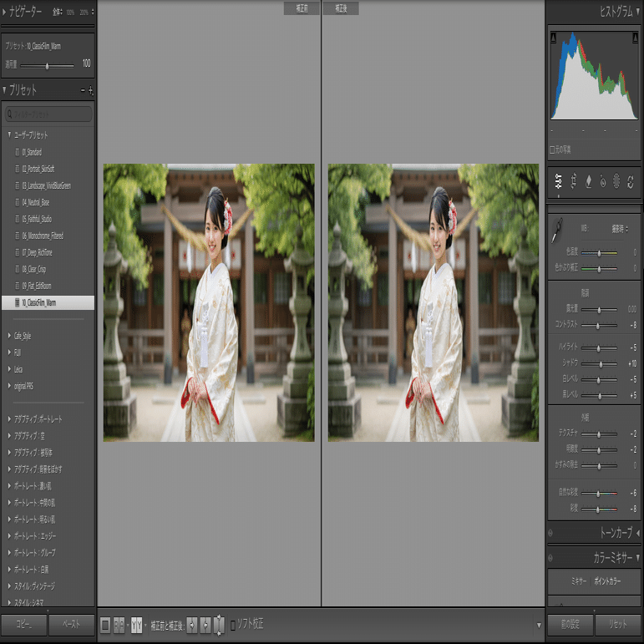The image size is (644, 644).
Task: Expand the Leica preset group
Action: tap(9, 369)
